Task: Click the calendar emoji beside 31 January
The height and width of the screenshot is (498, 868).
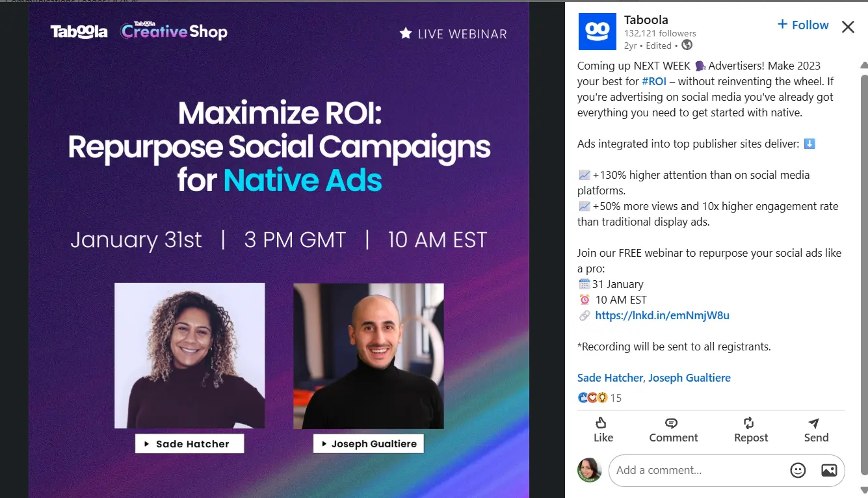Action: click(x=584, y=284)
